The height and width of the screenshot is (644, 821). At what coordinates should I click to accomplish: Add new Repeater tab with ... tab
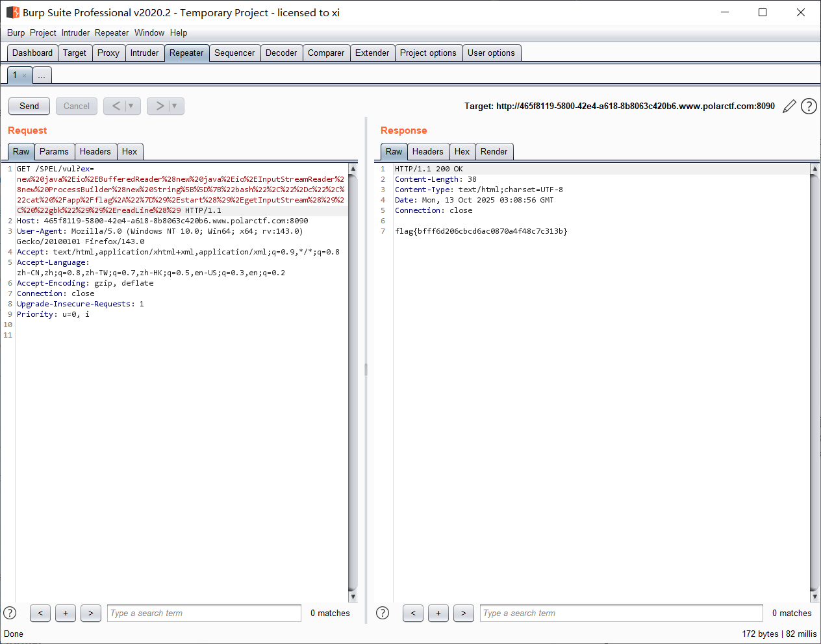point(42,76)
